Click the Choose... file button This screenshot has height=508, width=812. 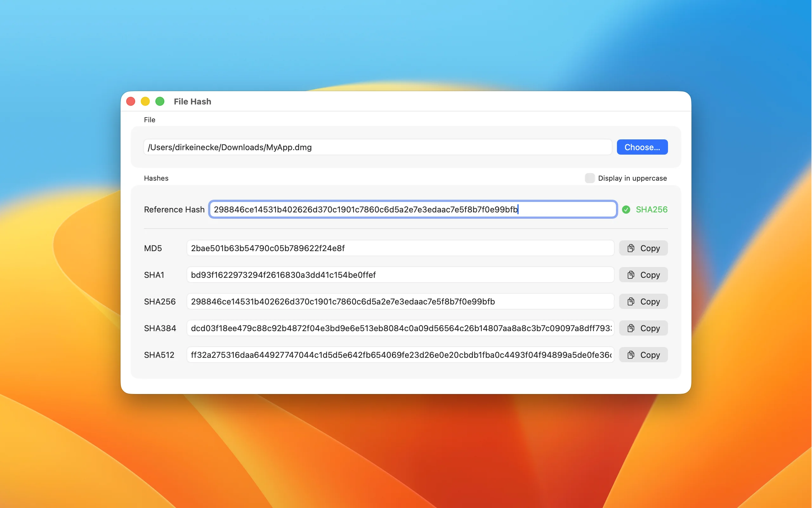coord(642,147)
